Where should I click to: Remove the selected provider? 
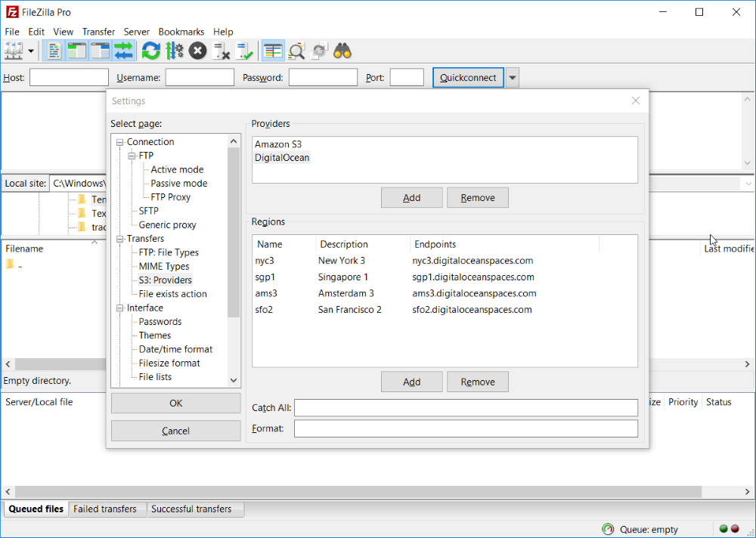pyautogui.click(x=478, y=198)
